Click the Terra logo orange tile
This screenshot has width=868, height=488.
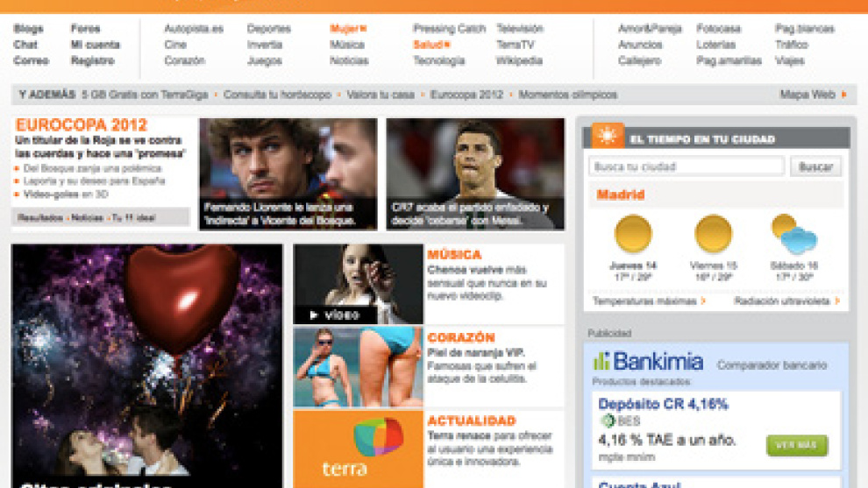(358, 448)
